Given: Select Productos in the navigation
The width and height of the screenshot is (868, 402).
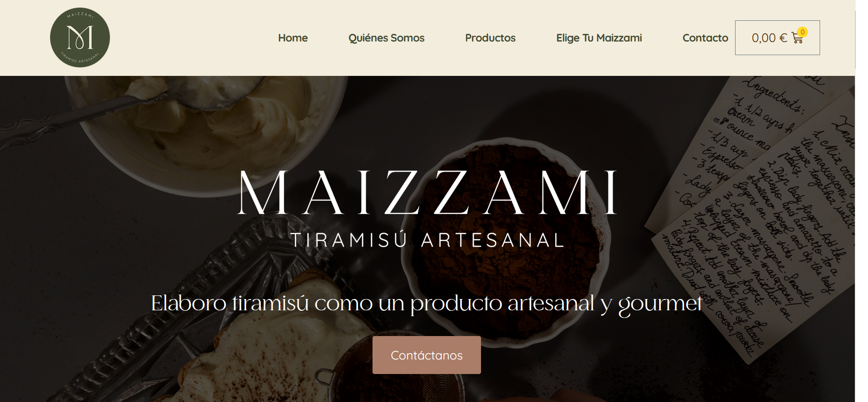Looking at the screenshot, I should (x=490, y=38).
